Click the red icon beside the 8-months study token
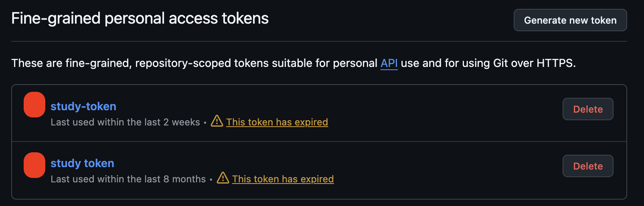Viewport: 644px width, 206px height. click(x=34, y=165)
